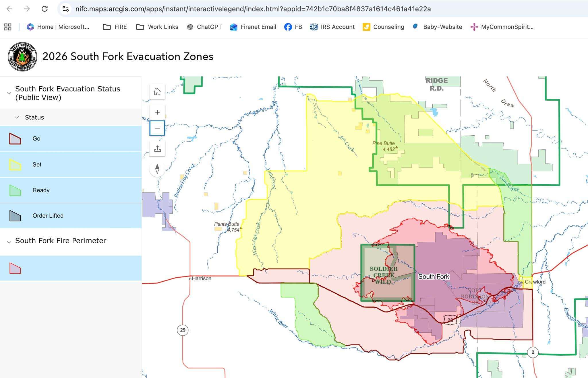The height and width of the screenshot is (378, 588).
Task: Collapse South Fork Fire Perimeter layer
Action: pos(9,242)
